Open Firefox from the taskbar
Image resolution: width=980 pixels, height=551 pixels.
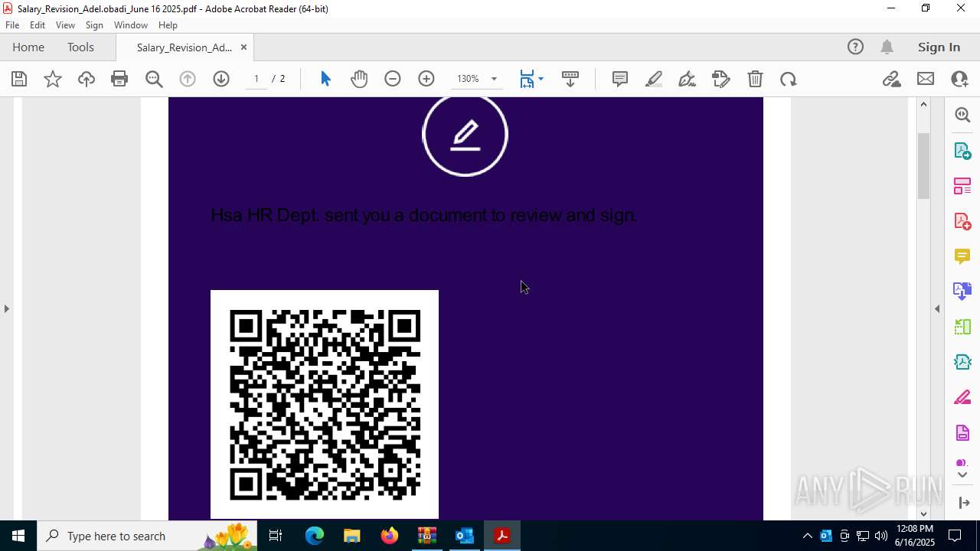(389, 536)
